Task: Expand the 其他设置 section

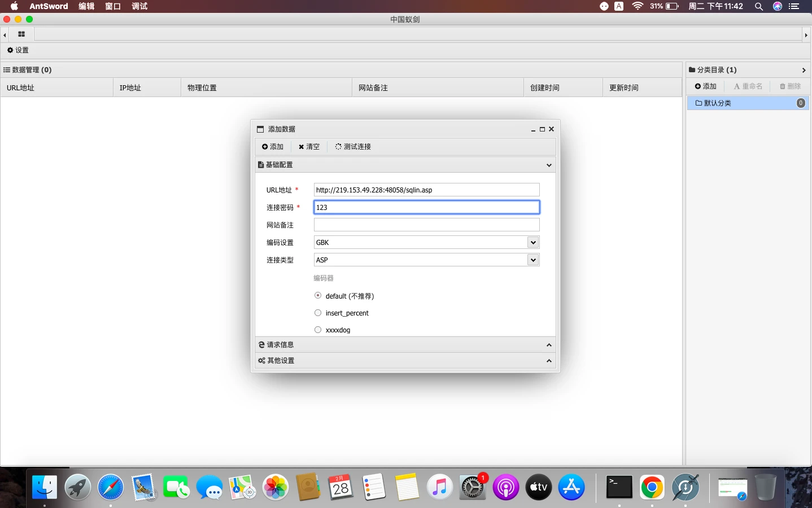Action: click(x=405, y=361)
